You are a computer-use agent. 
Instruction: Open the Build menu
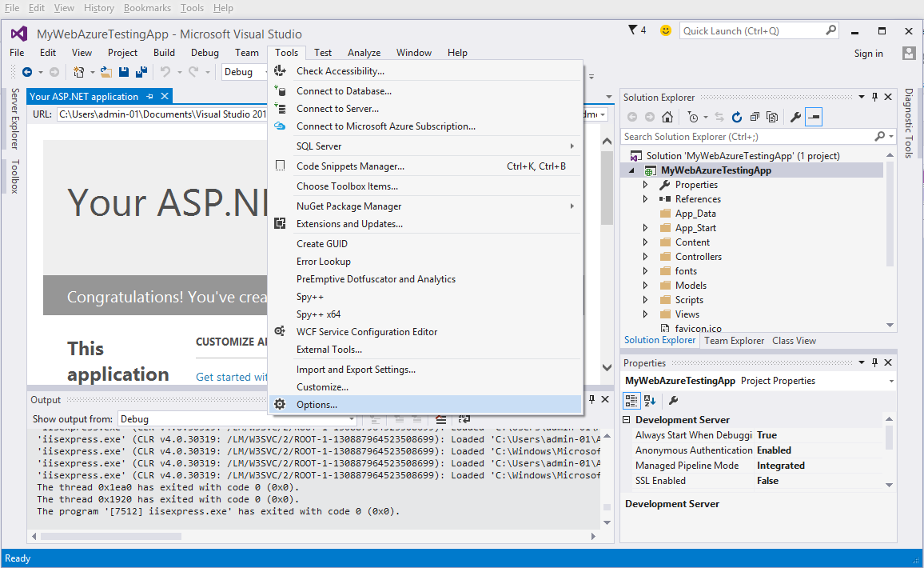164,53
